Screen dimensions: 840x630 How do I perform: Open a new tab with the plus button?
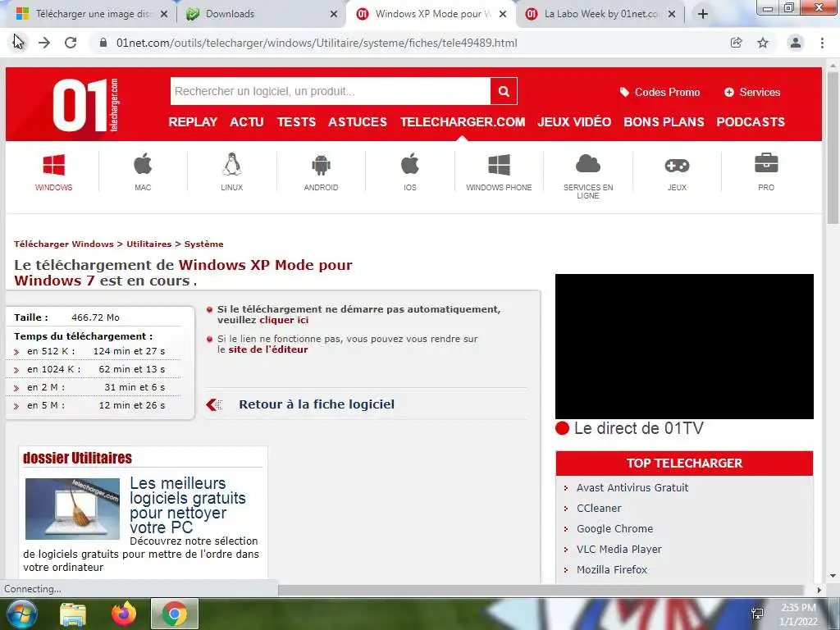pos(703,14)
